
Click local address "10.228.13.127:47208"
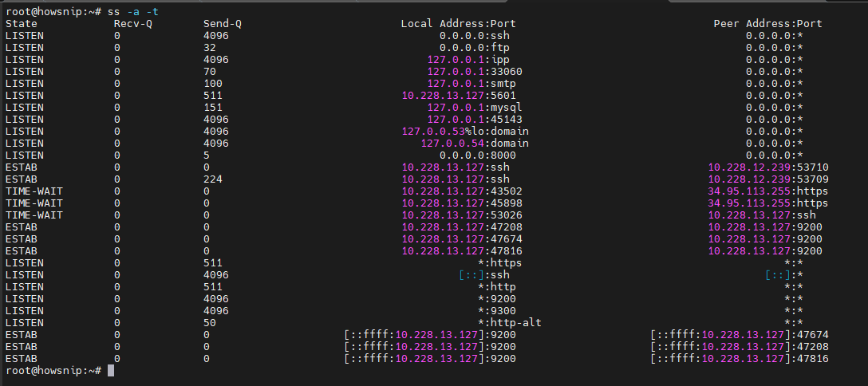tap(462, 226)
